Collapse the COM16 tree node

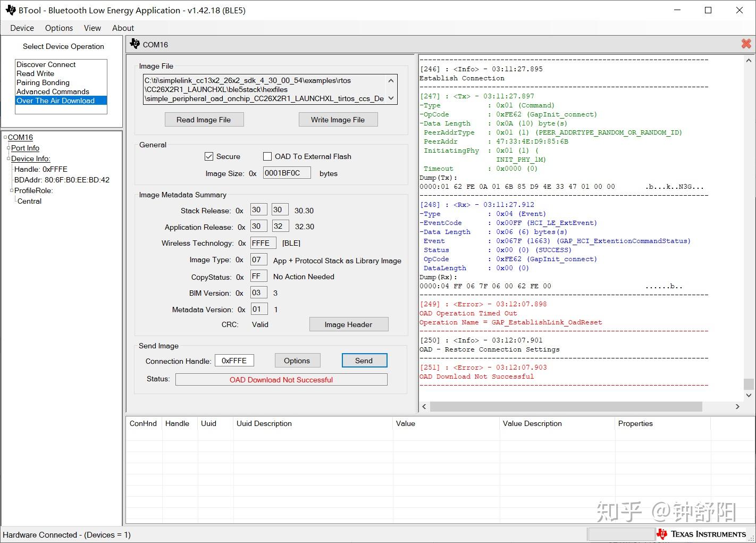(5, 137)
